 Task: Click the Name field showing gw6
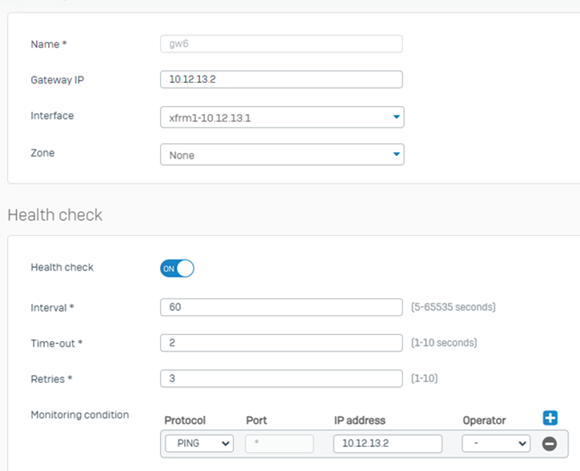[281, 44]
